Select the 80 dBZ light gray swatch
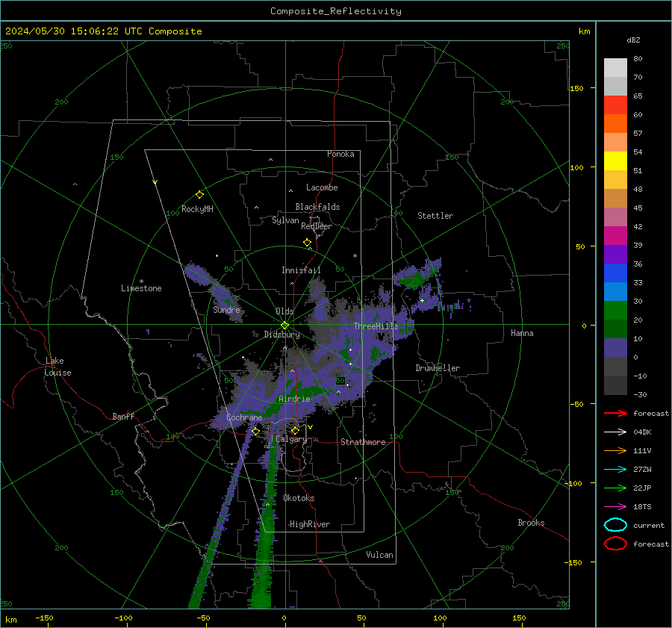 pos(615,68)
